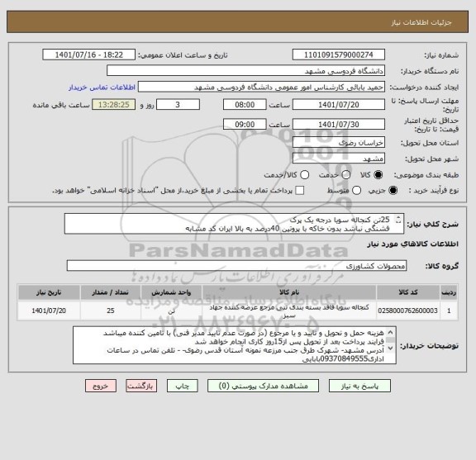Click the نام کالا column header
This screenshot has width=476, height=460.
click(289, 292)
